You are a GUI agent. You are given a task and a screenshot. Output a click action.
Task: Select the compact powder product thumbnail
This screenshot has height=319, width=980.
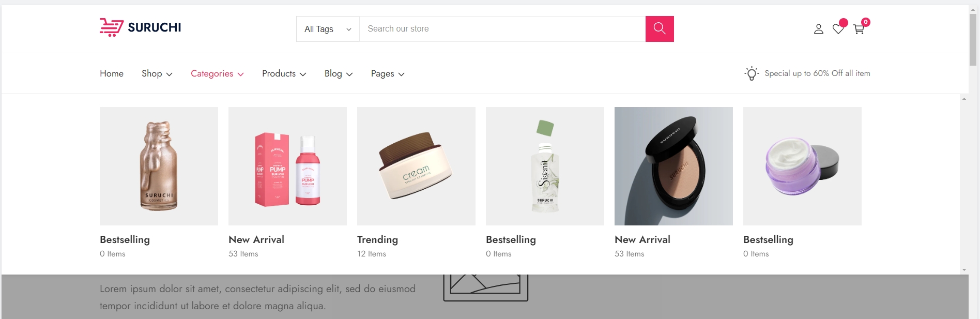point(673,166)
